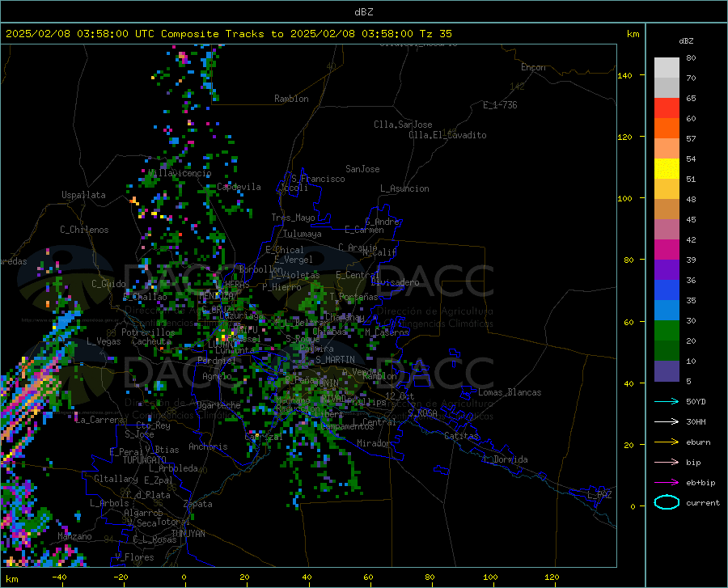
Task: Click the 'Mirador' map label
Action: pos(374,443)
